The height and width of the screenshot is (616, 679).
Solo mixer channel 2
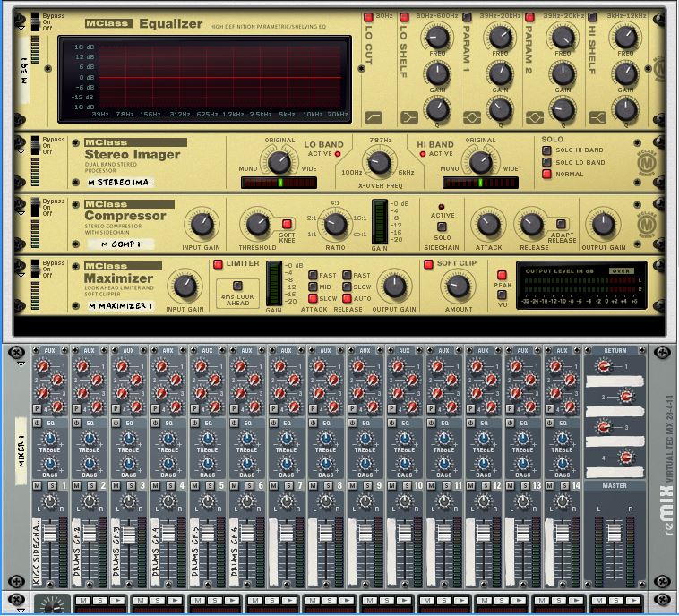click(91, 485)
